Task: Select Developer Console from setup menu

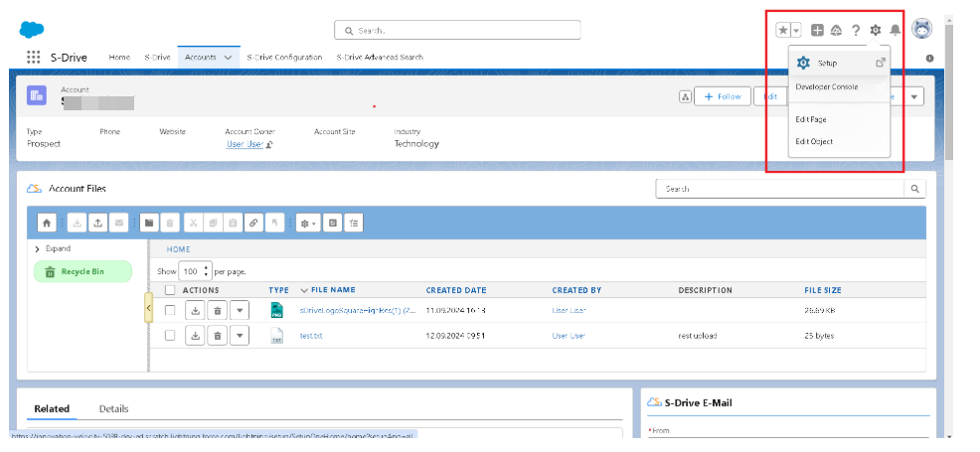Action: (827, 87)
